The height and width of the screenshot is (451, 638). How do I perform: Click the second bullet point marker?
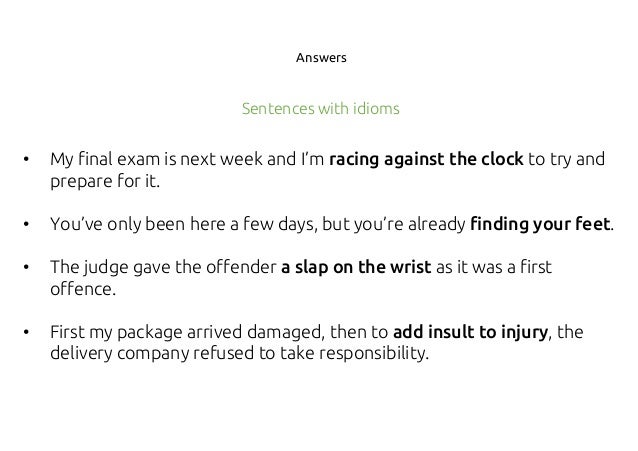pyautogui.click(x=26, y=224)
